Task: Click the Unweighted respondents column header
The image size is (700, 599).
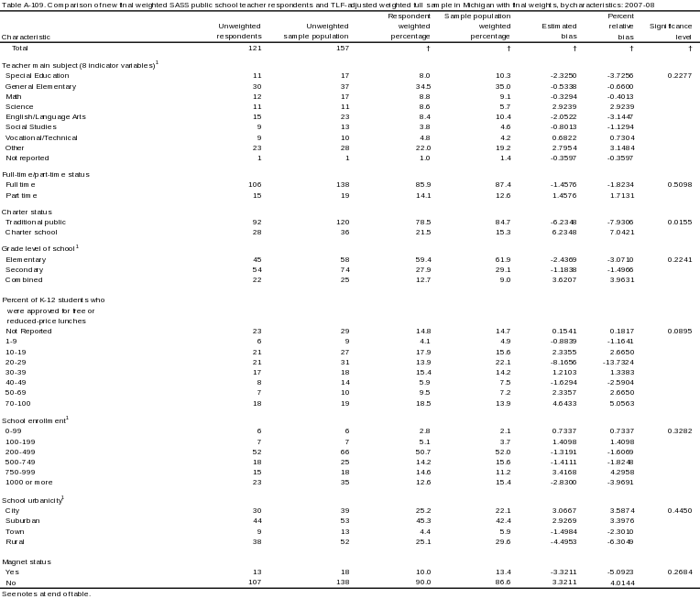Action: tap(239, 31)
